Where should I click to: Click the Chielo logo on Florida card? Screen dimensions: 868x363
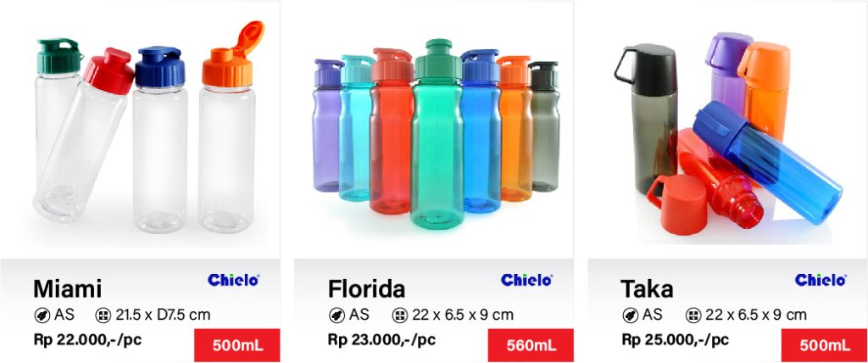click(526, 279)
